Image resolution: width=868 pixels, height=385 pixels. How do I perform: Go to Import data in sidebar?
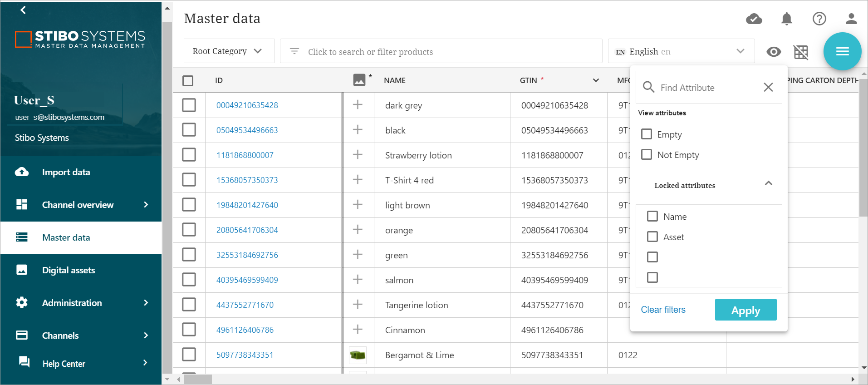click(66, 172)
